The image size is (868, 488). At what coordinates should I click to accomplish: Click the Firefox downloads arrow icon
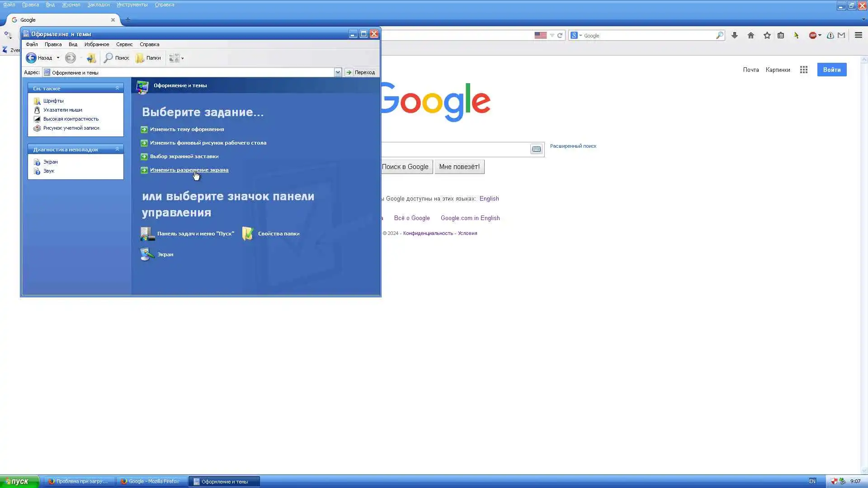tap(734, 35)
